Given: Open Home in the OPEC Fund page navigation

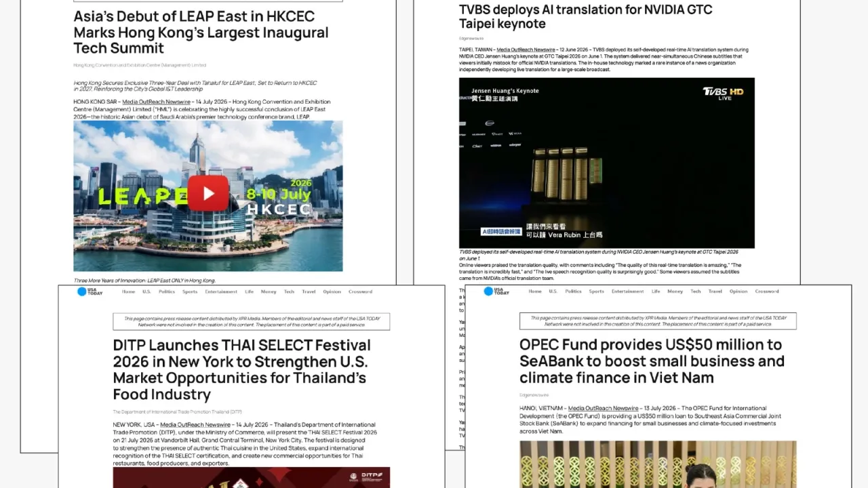Looking at the screenshot, I should click(x=535, y=291).
